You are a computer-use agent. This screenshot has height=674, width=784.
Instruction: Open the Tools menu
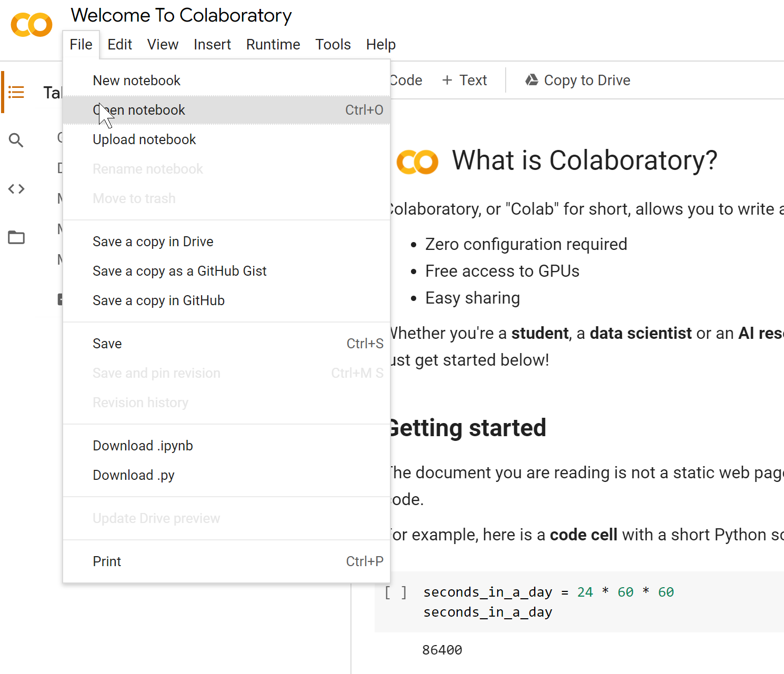pyautogui.click(x=333, y=45)
